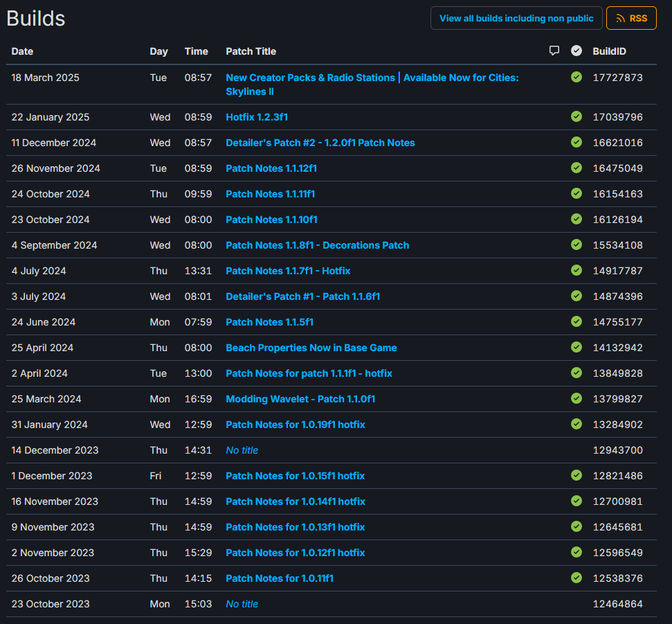Click green checkmark for build 17039796

576,116
